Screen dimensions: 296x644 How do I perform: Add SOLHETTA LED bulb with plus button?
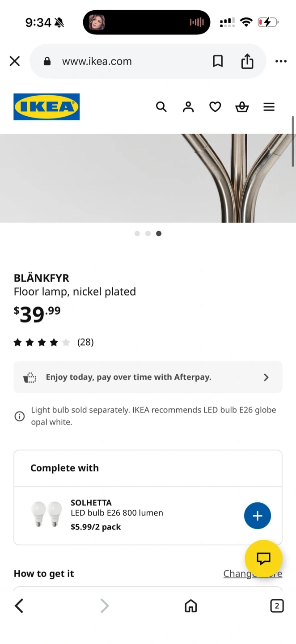coord(258,516)
